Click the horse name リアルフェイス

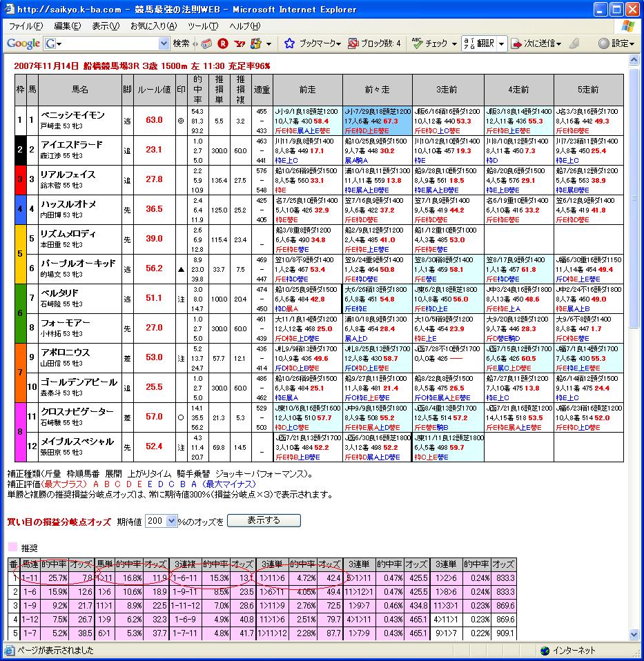[68, 175]
